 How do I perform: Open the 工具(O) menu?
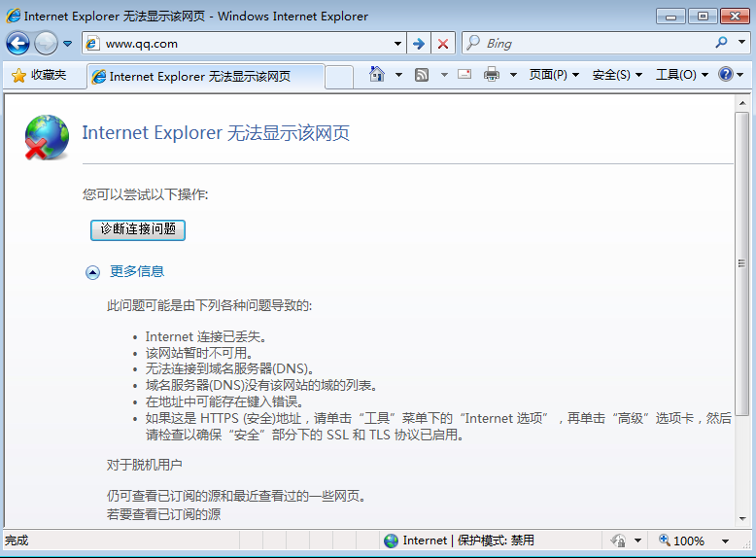pyautogui.click(x=682, y=75)
